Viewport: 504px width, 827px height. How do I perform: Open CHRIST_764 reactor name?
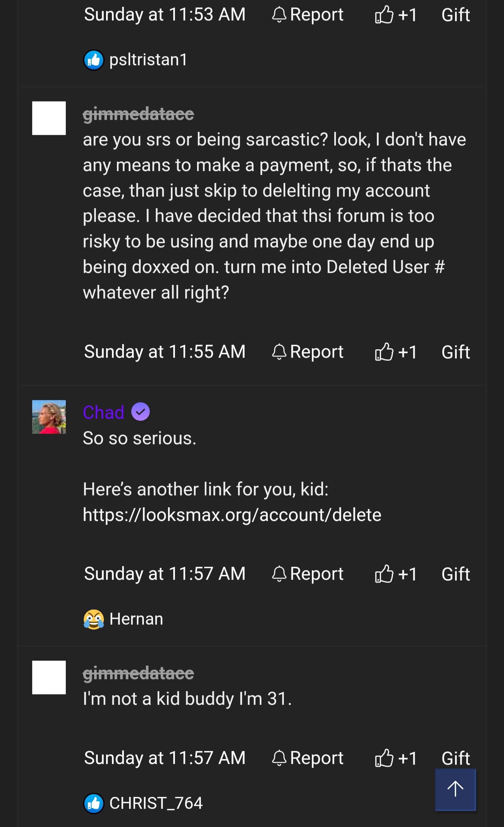click(156, 803)
